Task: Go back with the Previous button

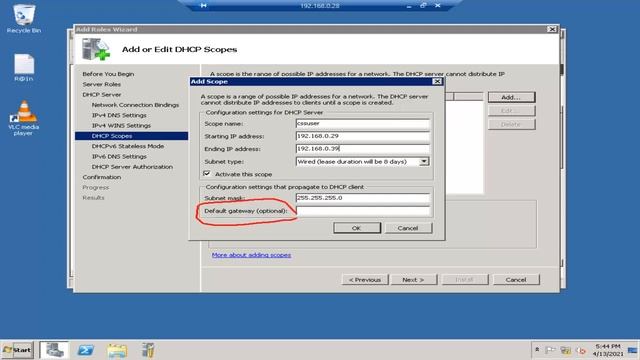Action: [365, 280]
